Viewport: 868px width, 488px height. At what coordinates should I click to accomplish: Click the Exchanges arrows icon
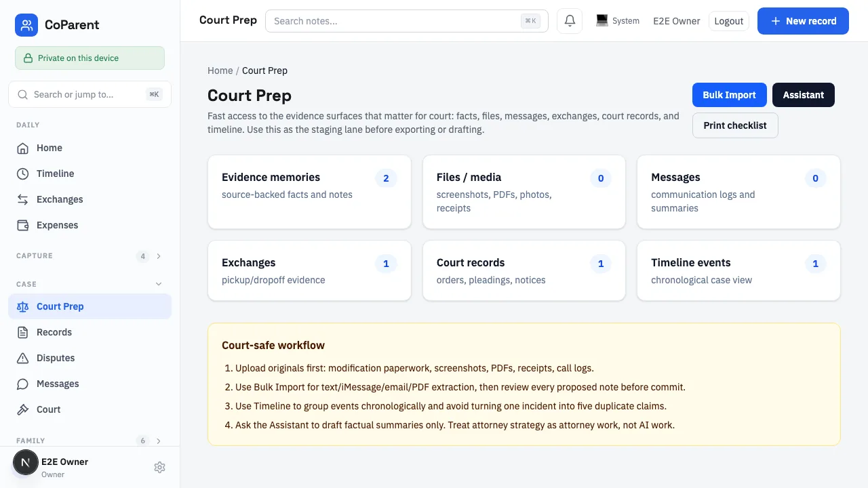[x=23, y=199]
